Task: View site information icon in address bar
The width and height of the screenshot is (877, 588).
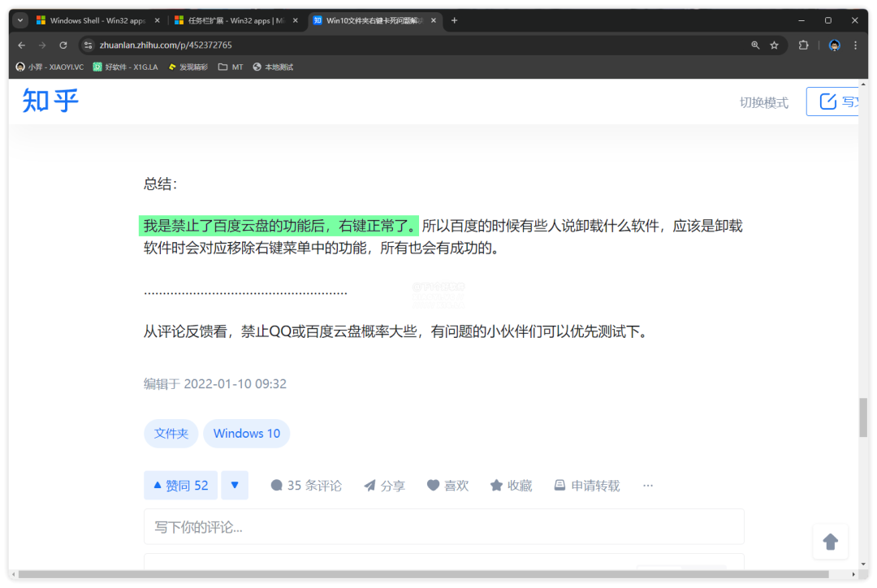Action: coord(88,45)
